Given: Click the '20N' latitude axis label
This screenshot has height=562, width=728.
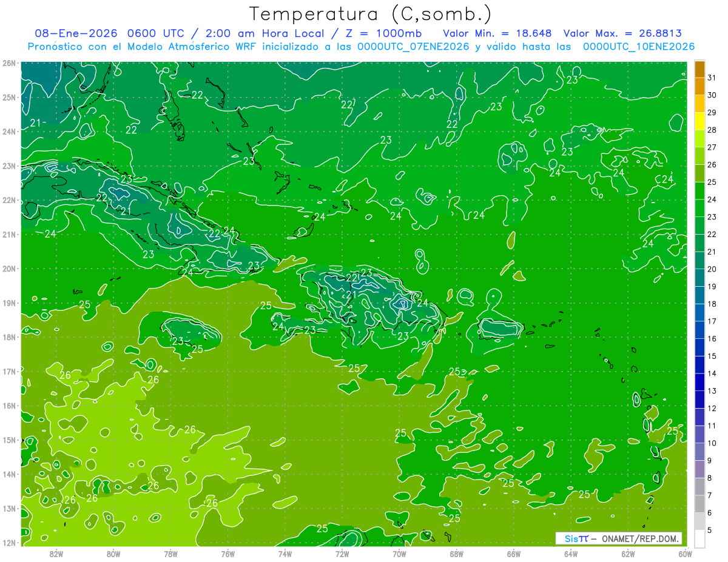Looking at the screenshot, I should pos(8,269).
